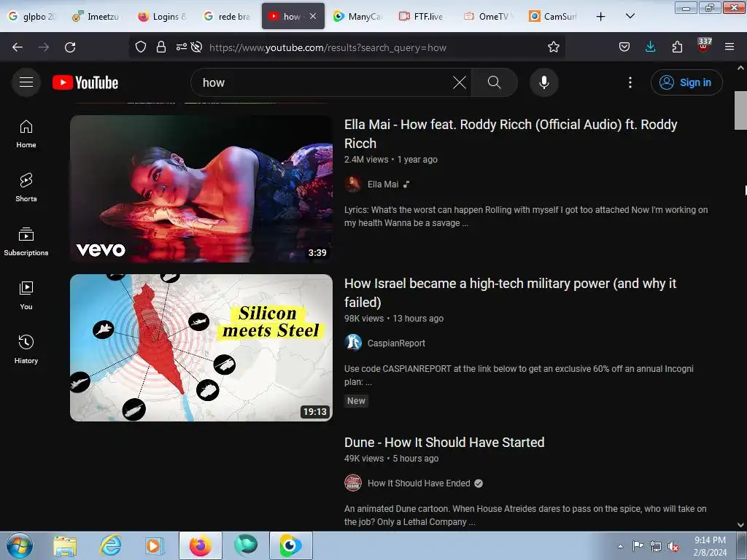Screen dimensions: 747x560
Task: Click the How It Should Have Ended avatar
Action: (x=353, y=483)
